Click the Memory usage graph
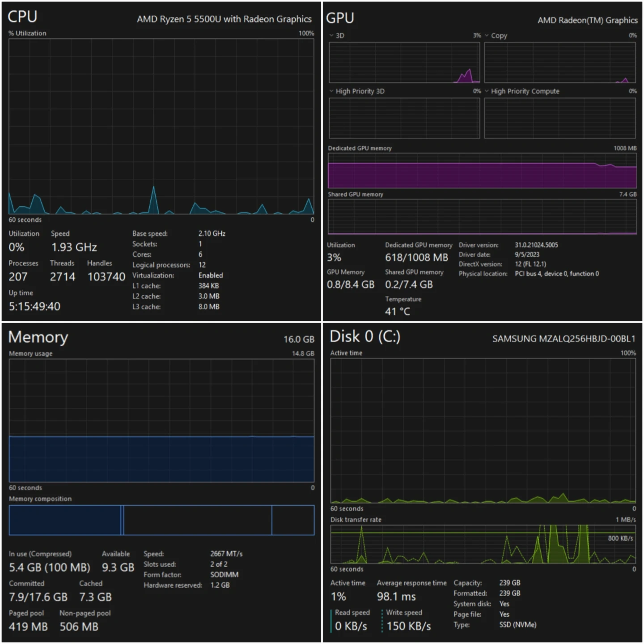Image resolution: width=644 pixels, height=644 pixels. click(161, 420)
